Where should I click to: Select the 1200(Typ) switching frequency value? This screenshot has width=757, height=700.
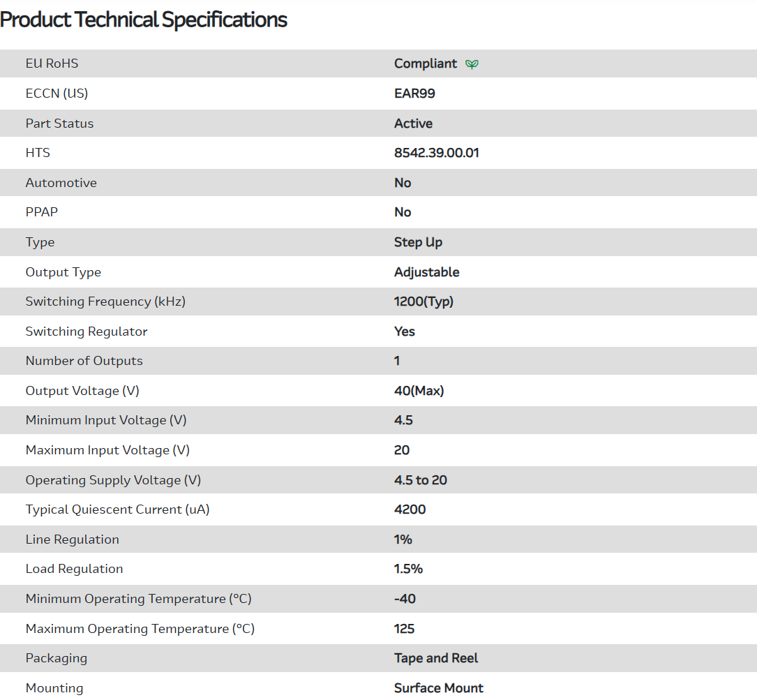(x=424, y=301)
